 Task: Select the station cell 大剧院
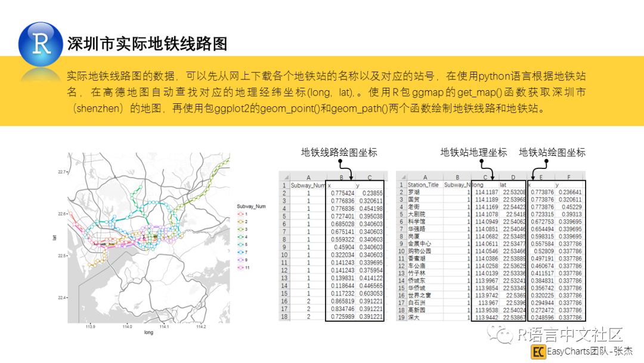pos(425,214)
